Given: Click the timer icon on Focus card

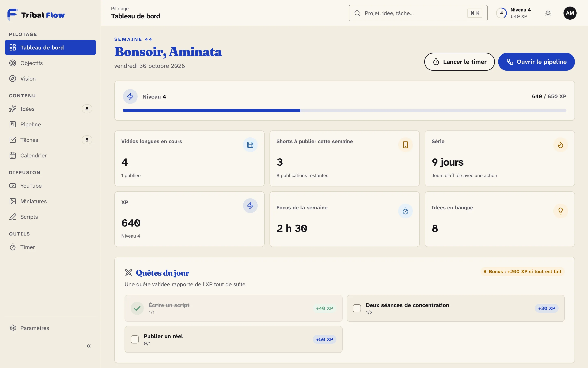Looking at the screenshot, I should pyautogui.click(x=405, y=211).
